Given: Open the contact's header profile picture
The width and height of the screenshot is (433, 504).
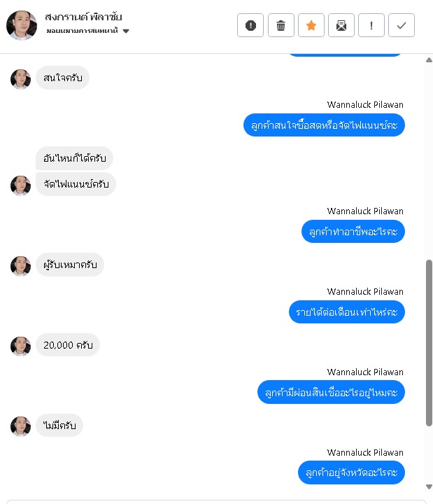Looking at the screenshot, I should tap(22, 25).
